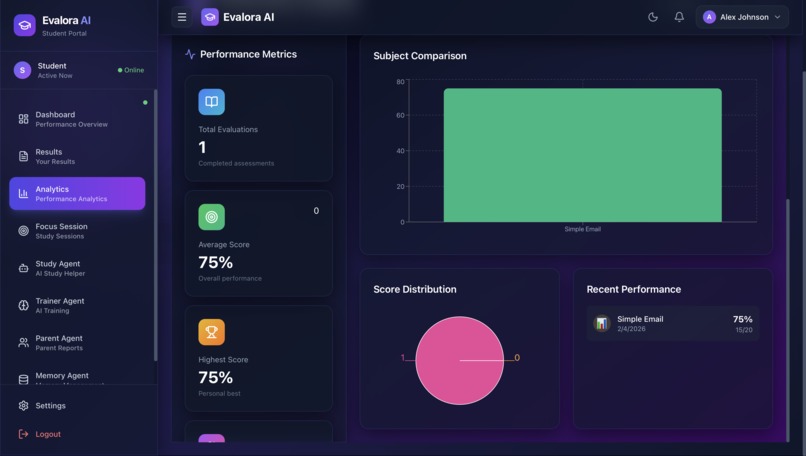Click the Overall performance caption

coord(230,279)
